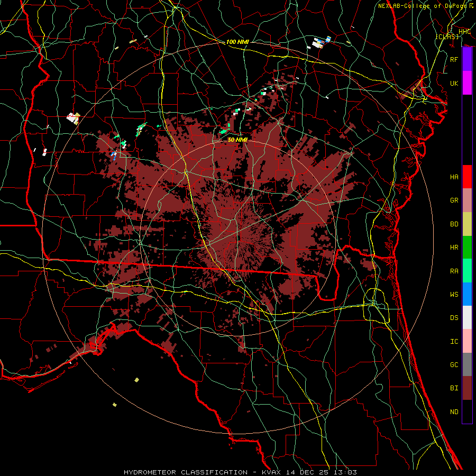Click the 'HA' legend label
Image resolution: width=476 pixels, height=476 pixels.
coord(454,177)
